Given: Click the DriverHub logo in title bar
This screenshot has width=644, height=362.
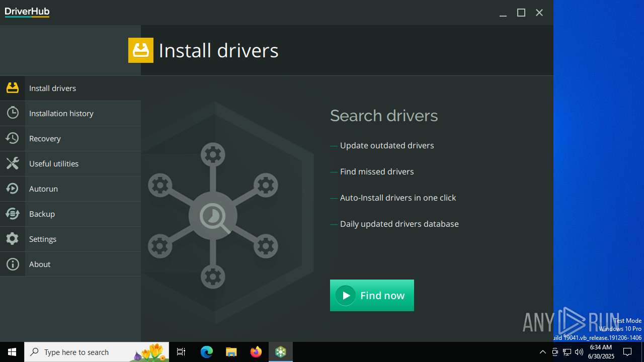Looking at the screenshot, I should pos(27,13).
